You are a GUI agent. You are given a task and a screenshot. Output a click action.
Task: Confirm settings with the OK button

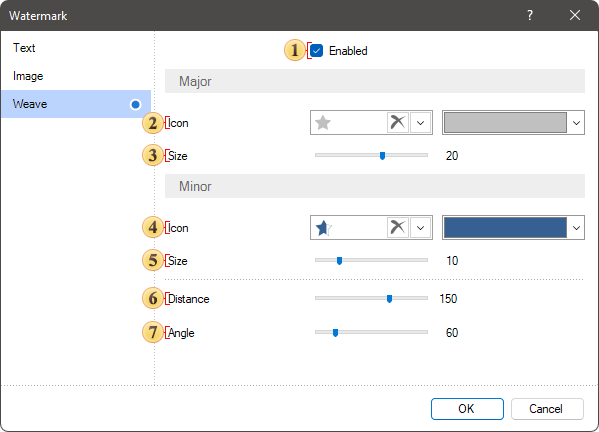coord(467,409)
